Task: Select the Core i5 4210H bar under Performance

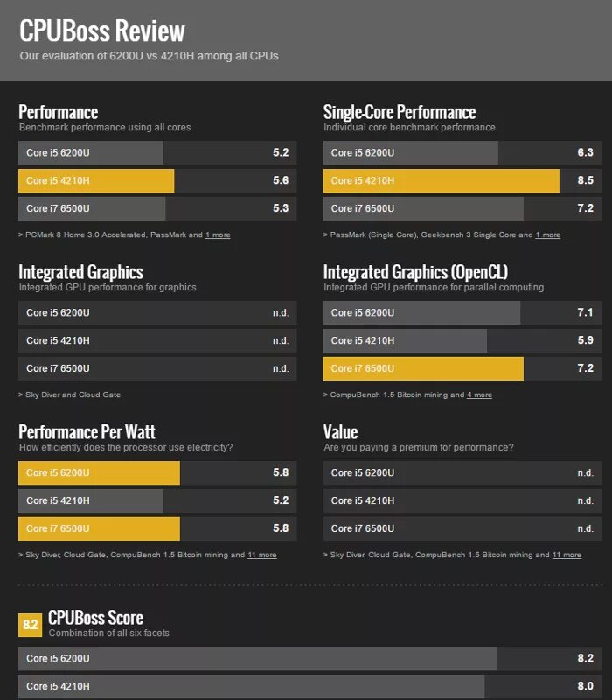Action: coord(157,180)
